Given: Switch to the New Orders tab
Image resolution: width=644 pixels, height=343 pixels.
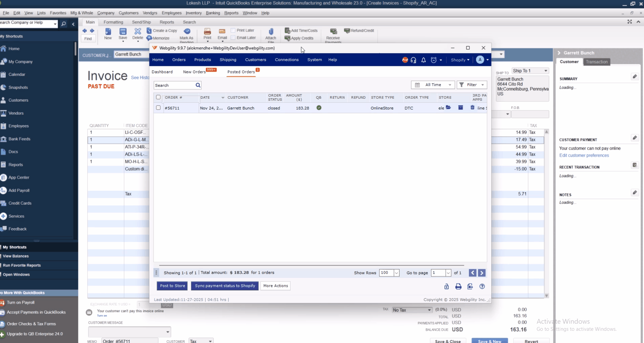Looking at the screenshot, I should [194, 72].
